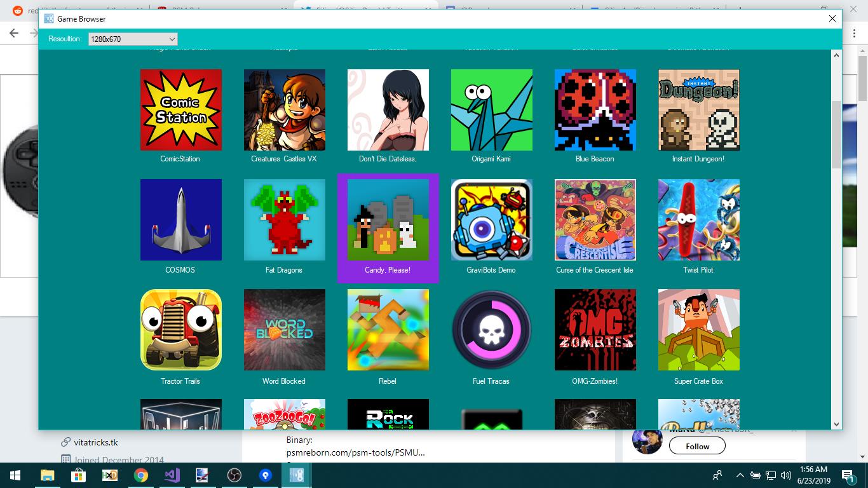Open OBS Studio from the taskbar
The width and height of the screenshot is (868, 488).
[x=234, y=475]
